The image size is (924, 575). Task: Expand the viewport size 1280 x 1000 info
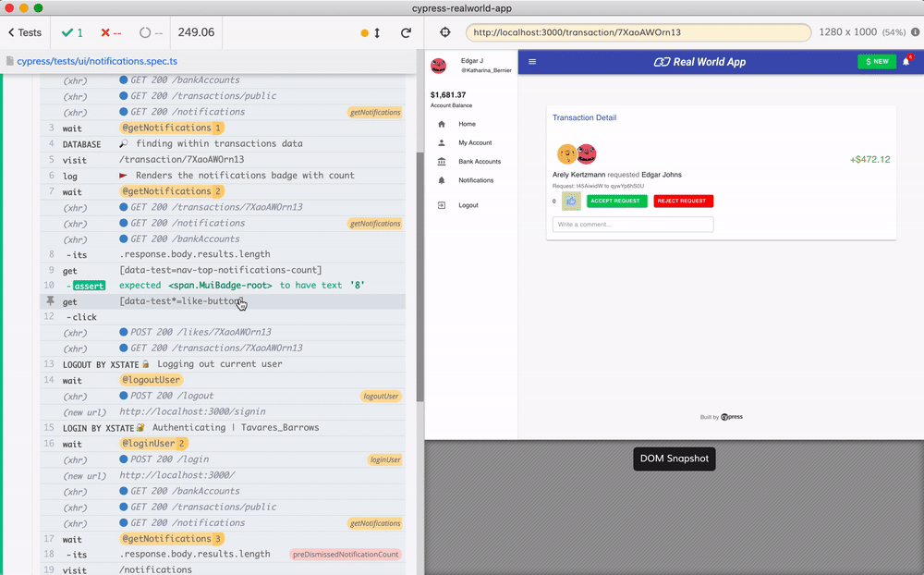pos(860,32)
